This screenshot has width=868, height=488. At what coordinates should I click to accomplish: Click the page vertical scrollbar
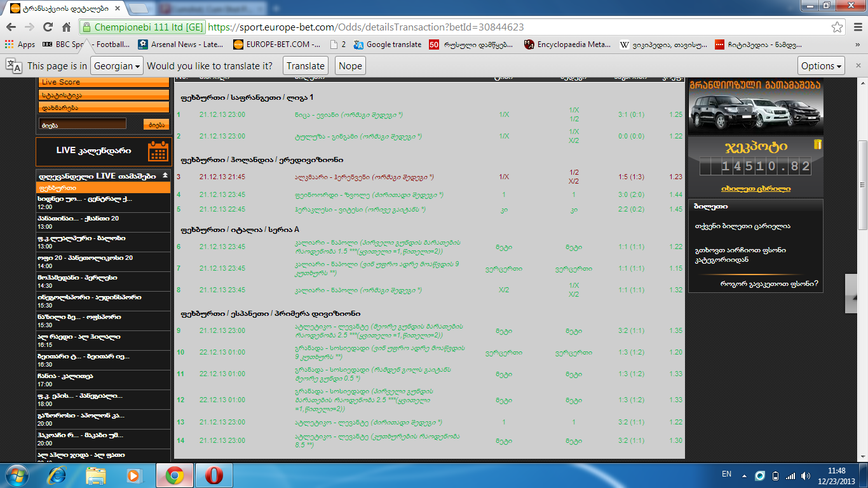tap(862, 184)
